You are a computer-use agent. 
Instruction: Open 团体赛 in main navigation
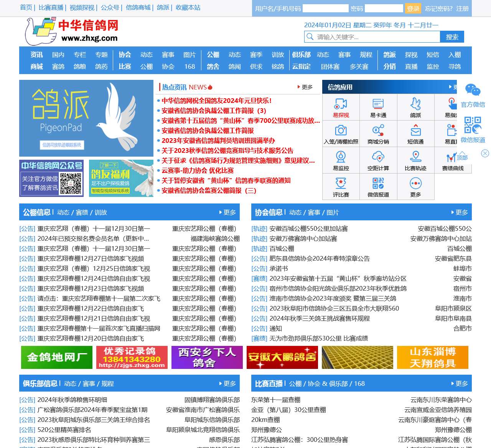click(330, 66)
